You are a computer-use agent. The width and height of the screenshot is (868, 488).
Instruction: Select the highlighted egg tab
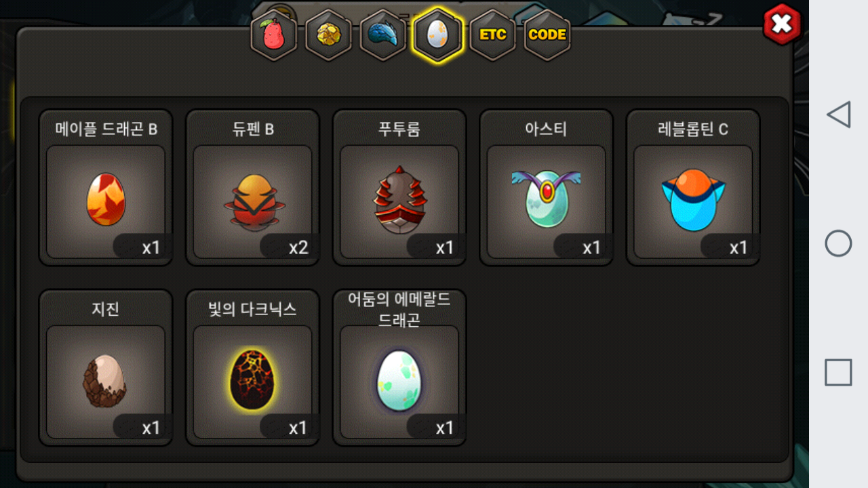pos(437,35)
